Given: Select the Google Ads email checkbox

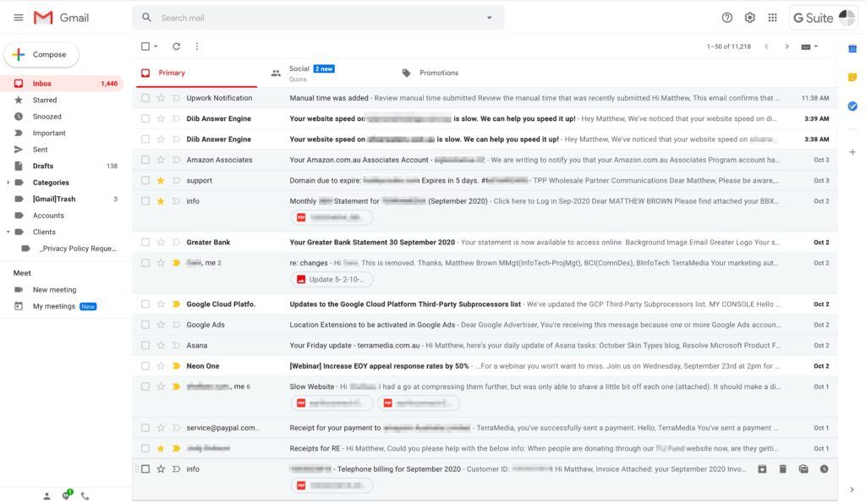Looking at the screenshot, I should click(145, 325).
